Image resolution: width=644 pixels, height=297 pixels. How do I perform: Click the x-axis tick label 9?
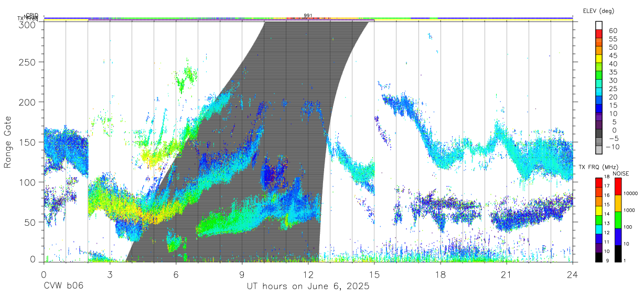tap(242, 274)
